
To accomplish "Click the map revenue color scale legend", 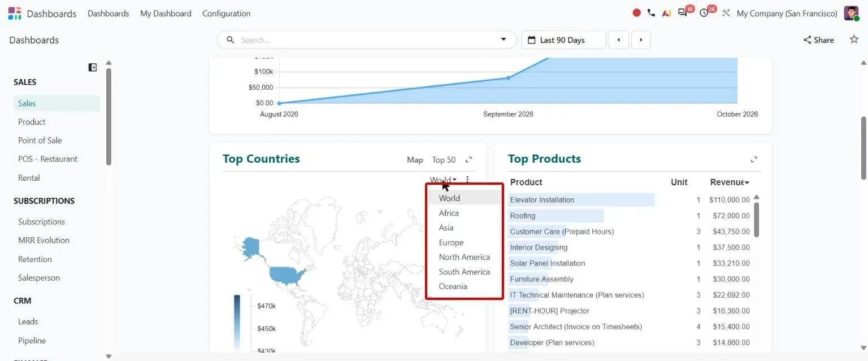I will tap(237, 322).
